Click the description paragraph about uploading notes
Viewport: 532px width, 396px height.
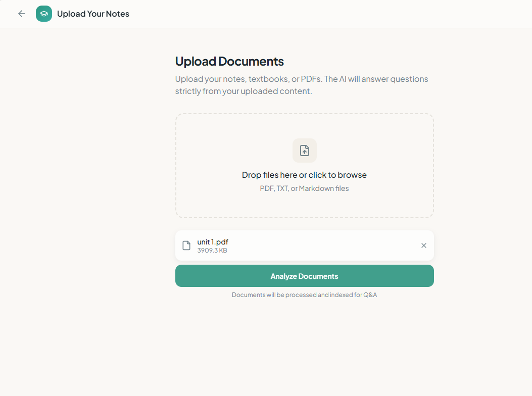point(302,85)
